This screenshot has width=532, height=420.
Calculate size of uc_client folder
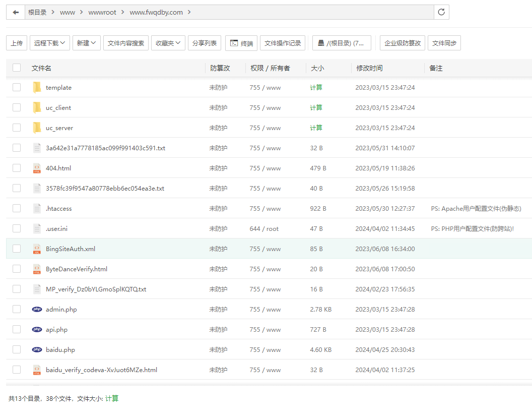pyautogui.click(x=316, y=107)
